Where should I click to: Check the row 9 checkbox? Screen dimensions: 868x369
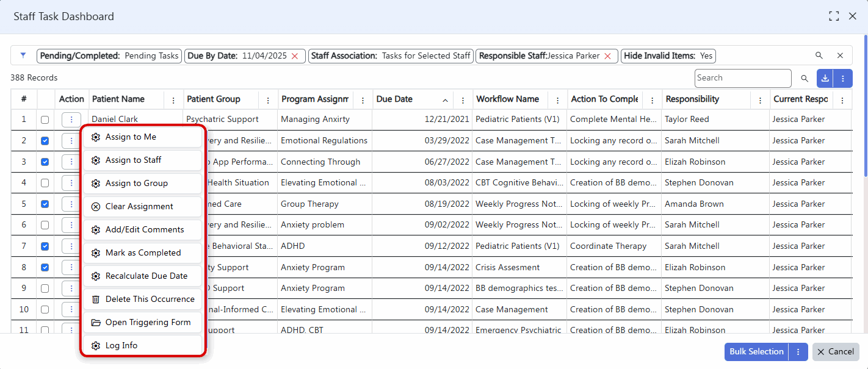[45, 288]
